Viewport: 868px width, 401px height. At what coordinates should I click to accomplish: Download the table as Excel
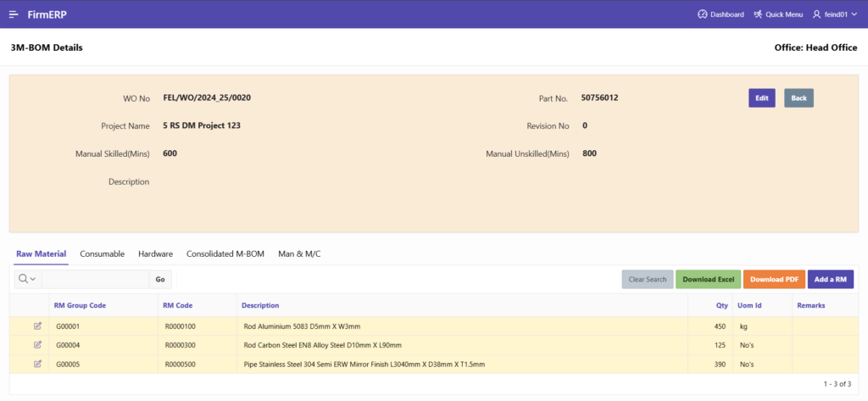pyautogui.click(x=708, y=279)
